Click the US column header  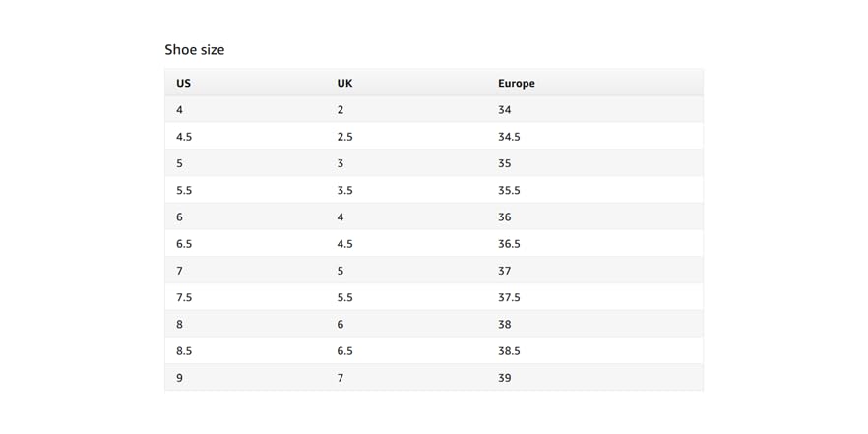click(x=183, y=83)
